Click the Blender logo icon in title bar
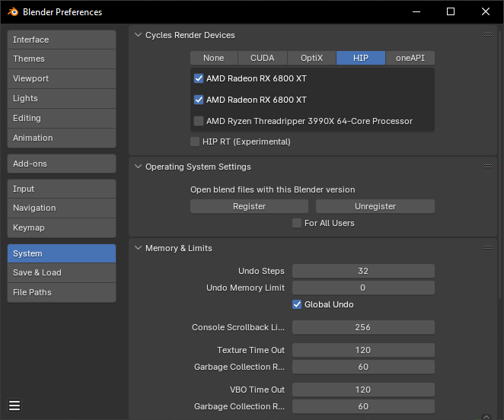 [x=13, y=12]
